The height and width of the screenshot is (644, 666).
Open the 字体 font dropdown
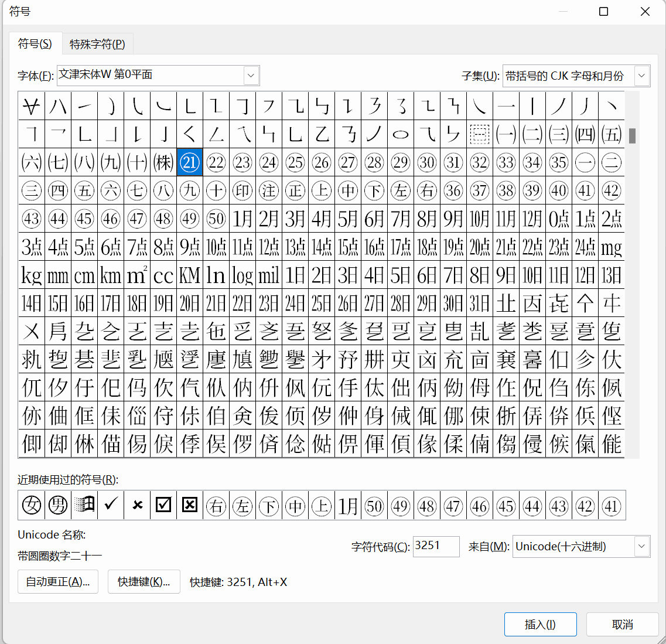(251, 75)
